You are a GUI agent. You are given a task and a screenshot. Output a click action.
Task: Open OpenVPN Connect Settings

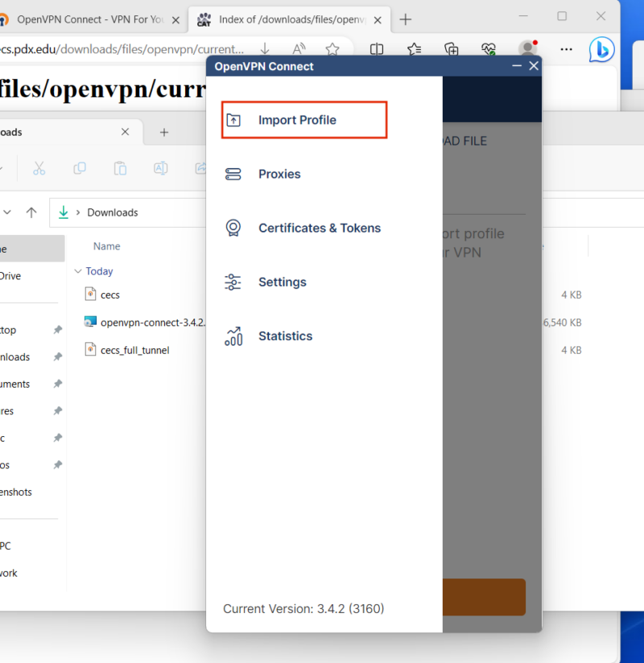pyautogui.click(x=282, y=282)
